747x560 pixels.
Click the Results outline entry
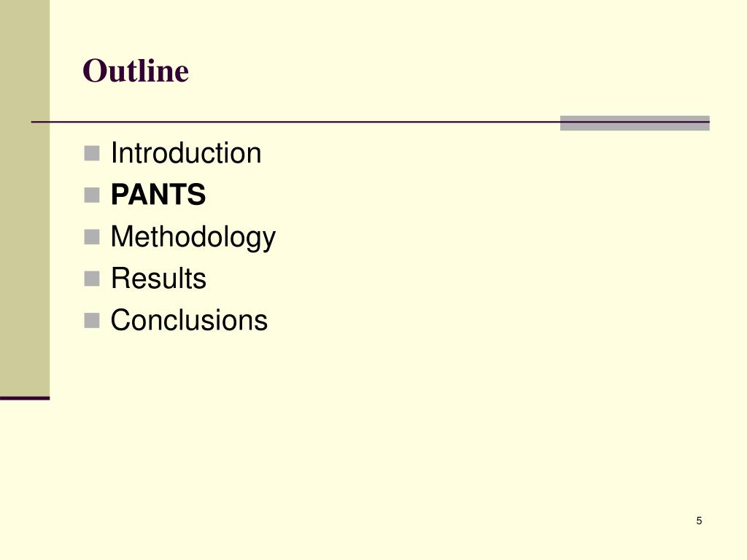tap(158, 278)
